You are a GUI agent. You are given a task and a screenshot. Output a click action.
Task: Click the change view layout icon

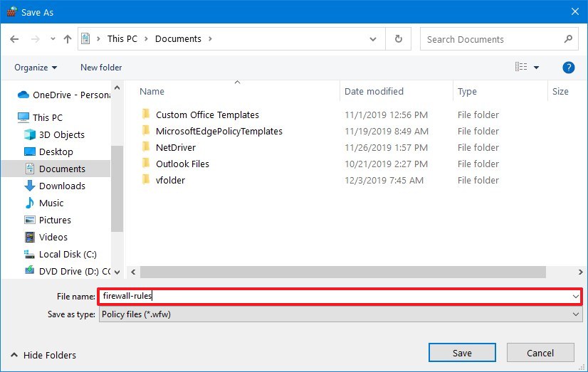point(521,68)
